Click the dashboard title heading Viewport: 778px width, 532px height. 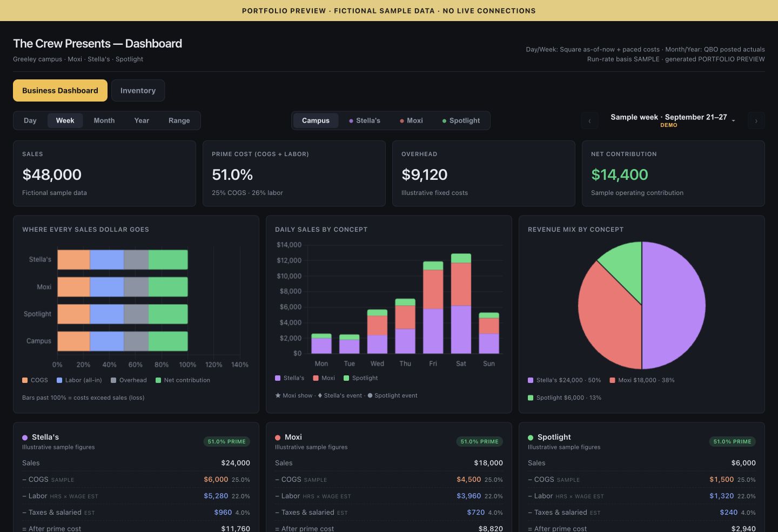click(97, 44)
